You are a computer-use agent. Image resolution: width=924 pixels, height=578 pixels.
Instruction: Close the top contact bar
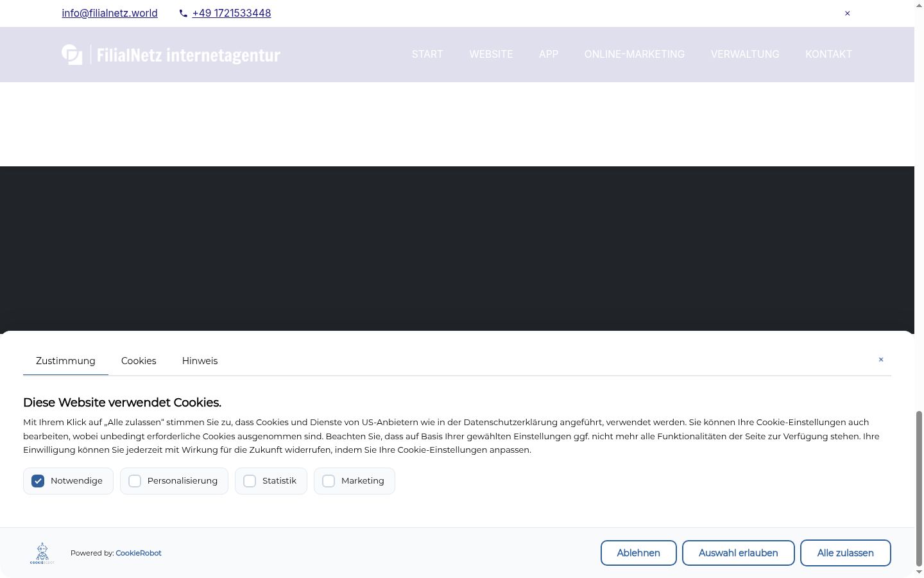coord(847,13)
